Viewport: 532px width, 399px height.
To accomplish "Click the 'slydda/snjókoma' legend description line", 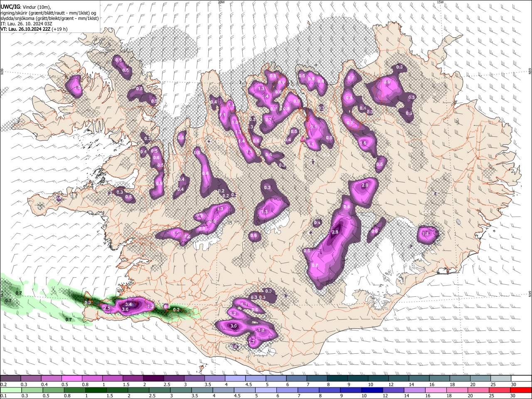I will [49, 18].
